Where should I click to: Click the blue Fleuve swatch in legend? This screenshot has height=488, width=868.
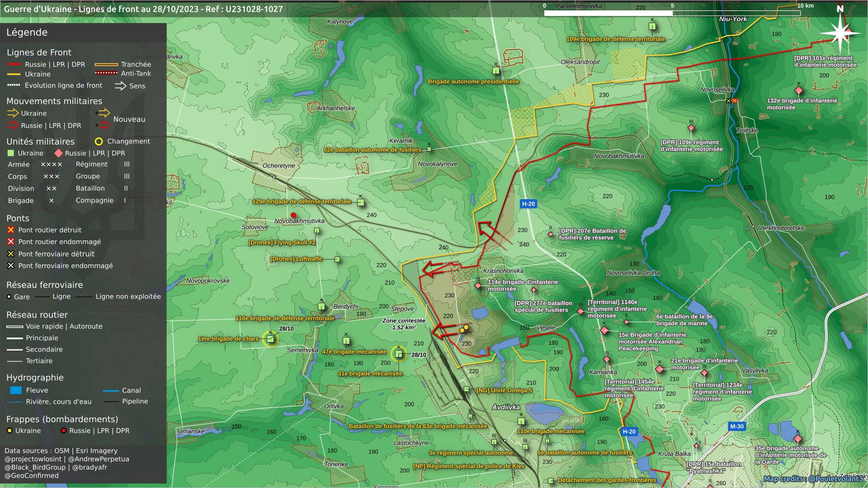[16, 390]
